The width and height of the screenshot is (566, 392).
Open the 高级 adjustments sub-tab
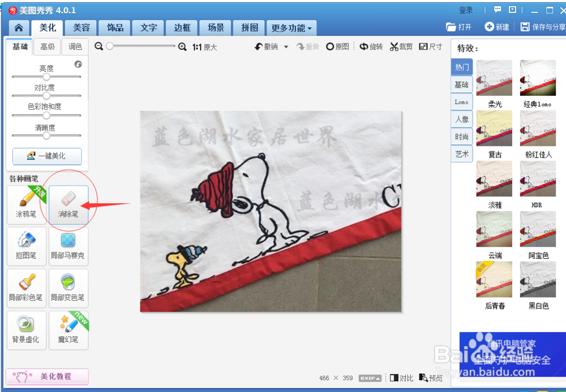click(48, 46)
